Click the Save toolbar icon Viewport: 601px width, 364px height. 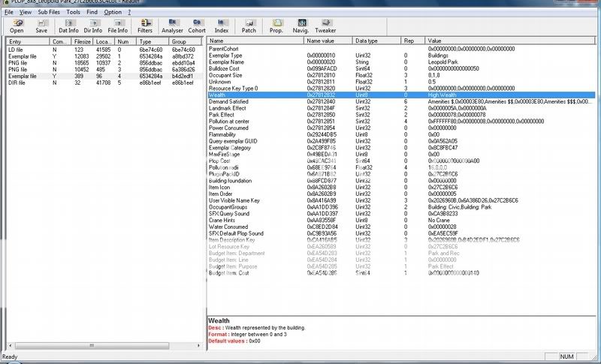(41, 26)
